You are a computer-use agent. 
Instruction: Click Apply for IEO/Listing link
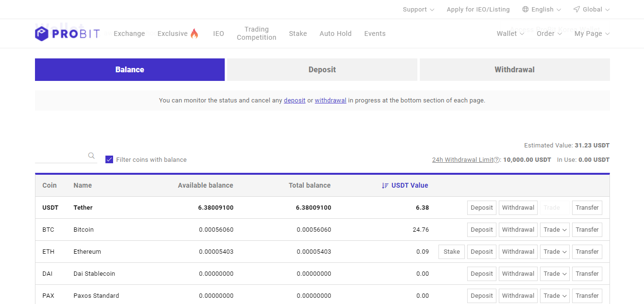coord(478,10)
